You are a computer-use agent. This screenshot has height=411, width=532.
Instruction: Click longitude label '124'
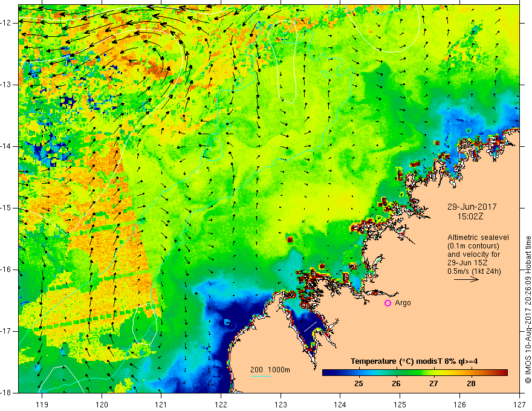click(340, 404)
